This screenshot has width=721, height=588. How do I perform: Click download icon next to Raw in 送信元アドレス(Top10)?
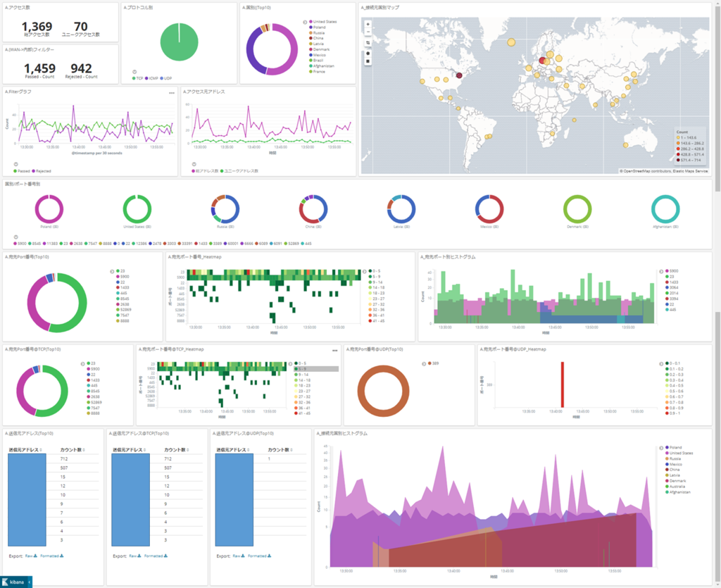[35, 556]
